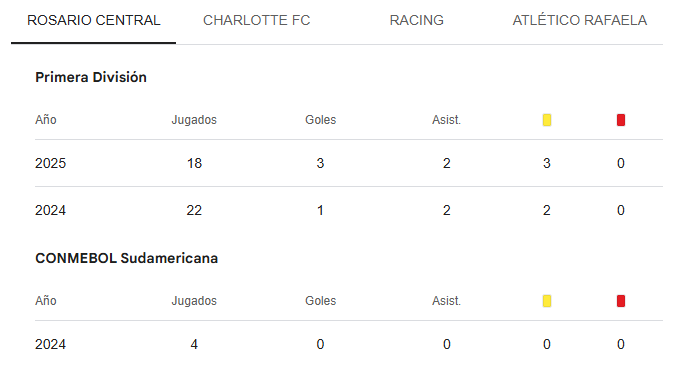Select the 2025 Primera División row
The height and width of the screenshot is (370, 684).
point(349,163)
